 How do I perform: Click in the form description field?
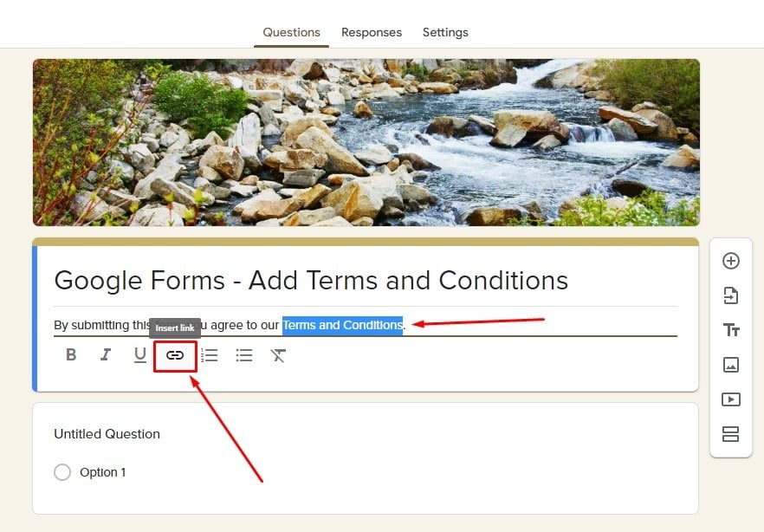coord(366,325)
